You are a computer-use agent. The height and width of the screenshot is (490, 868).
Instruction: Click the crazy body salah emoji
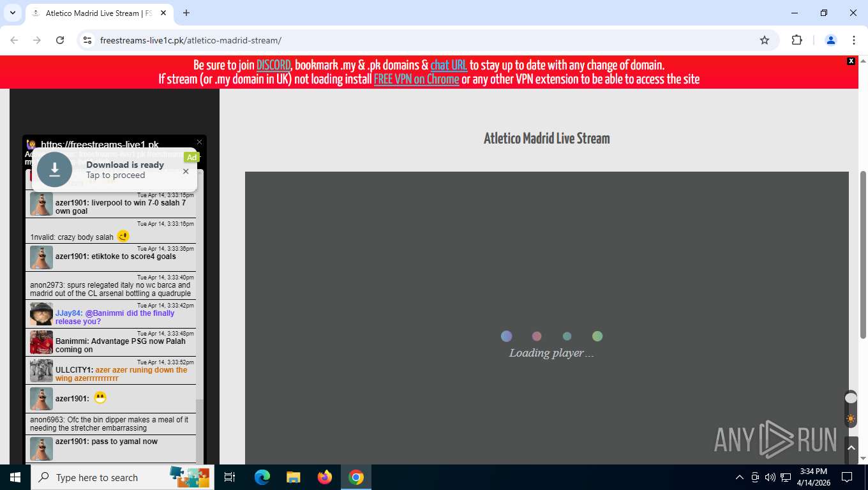pos(123,236)
